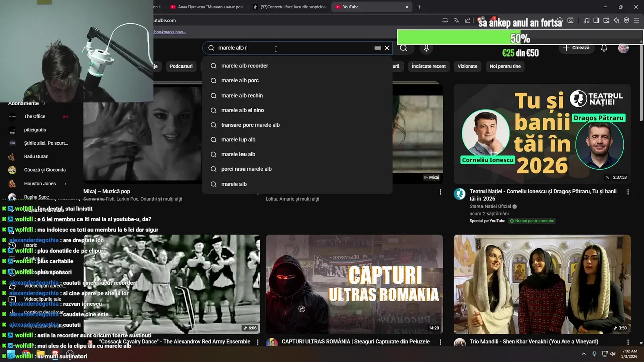Clear the search query with the X
The image size is (644, 362).
tap(387, 48)
